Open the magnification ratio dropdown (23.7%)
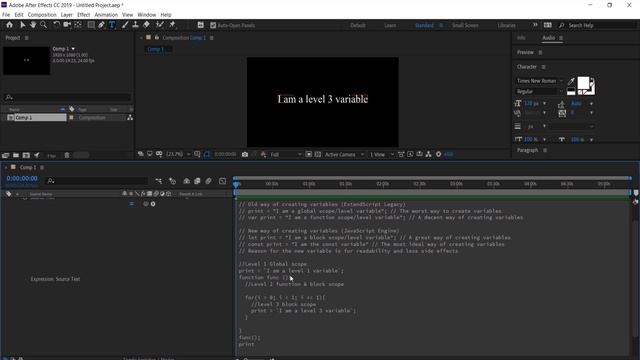 click(x=178, y=154)
